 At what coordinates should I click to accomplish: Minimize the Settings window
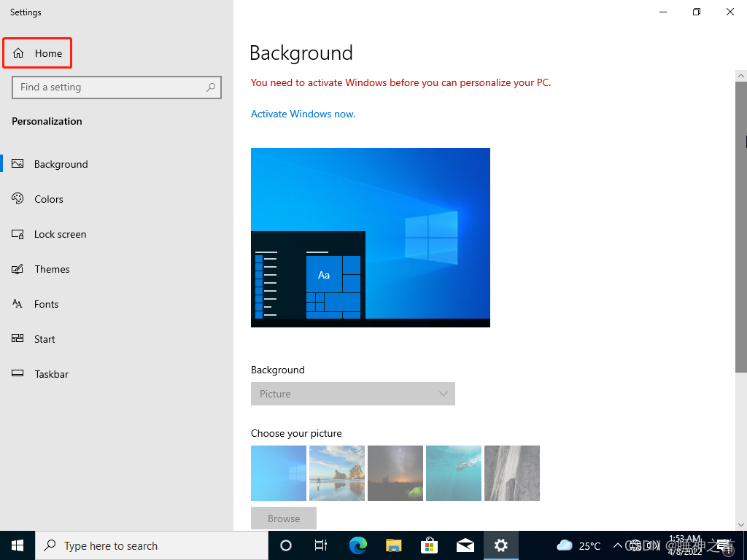663,12
